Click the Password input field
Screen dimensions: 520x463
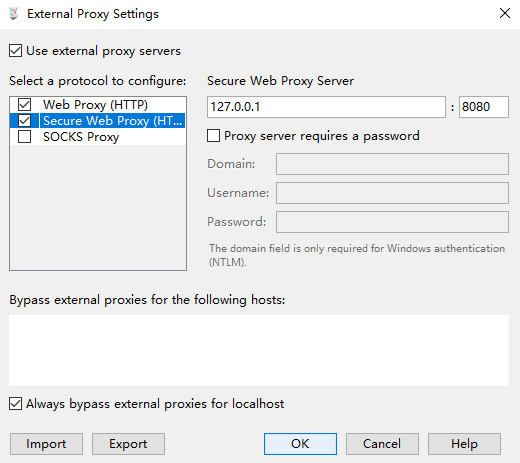(x=392, y=222)
